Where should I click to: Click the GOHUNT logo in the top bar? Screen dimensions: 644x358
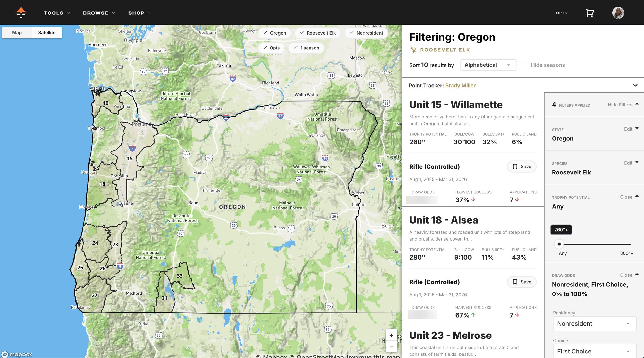click(21, 12)
